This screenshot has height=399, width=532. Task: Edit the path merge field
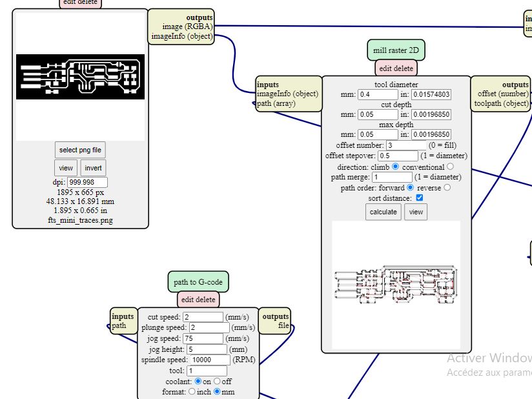392,177
